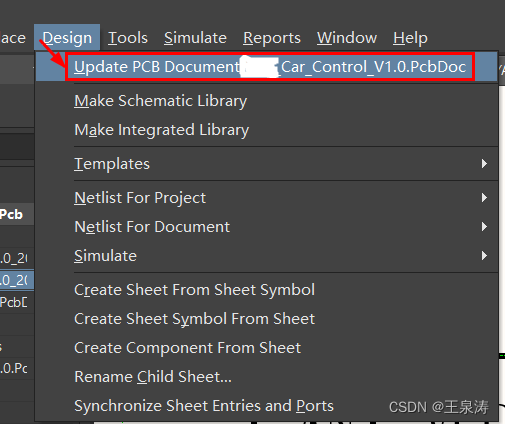The width and height of the screenshot is (505, 424).
Task: Expand the Simulate submenu arrow in dropdown
Action: (x=484, y=256)
